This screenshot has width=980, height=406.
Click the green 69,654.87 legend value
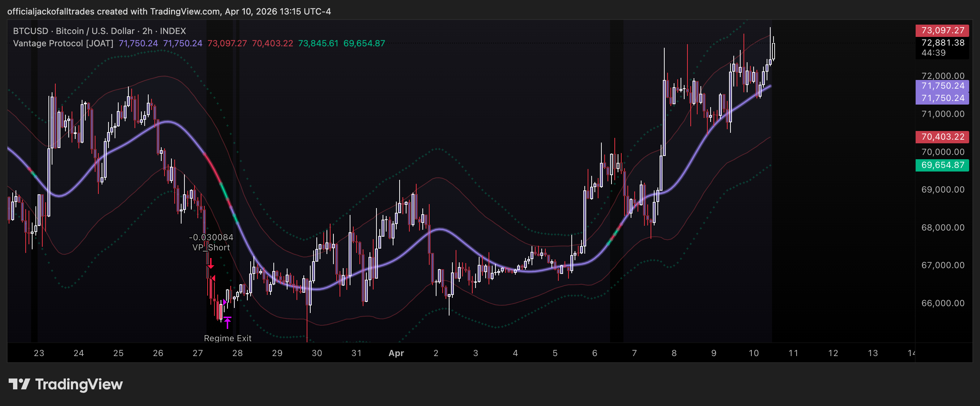364,43
